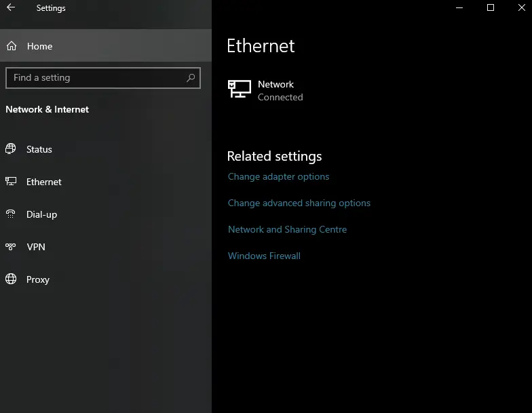Click the back arrow in the Settings title bar
The image size is (532, 413).
[x=11, y=7]
